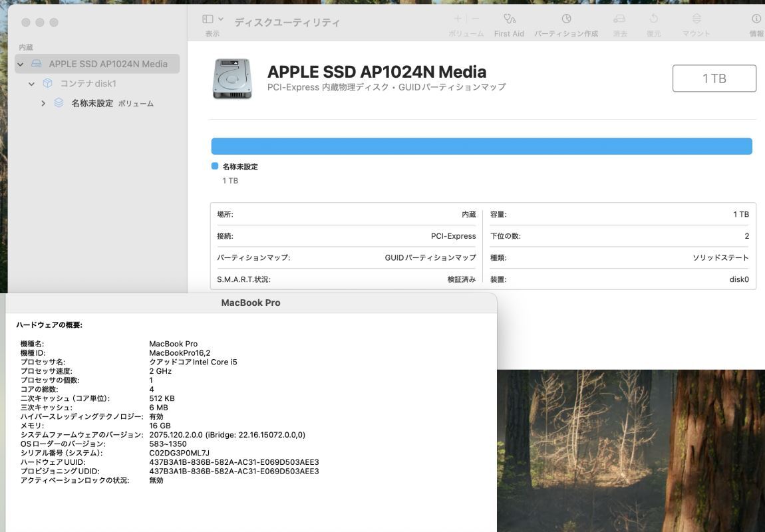Viewport: 765px width, 532px height.
Task: Click the 6 MB 三次キャッシュ value
Action: [158, 408]
